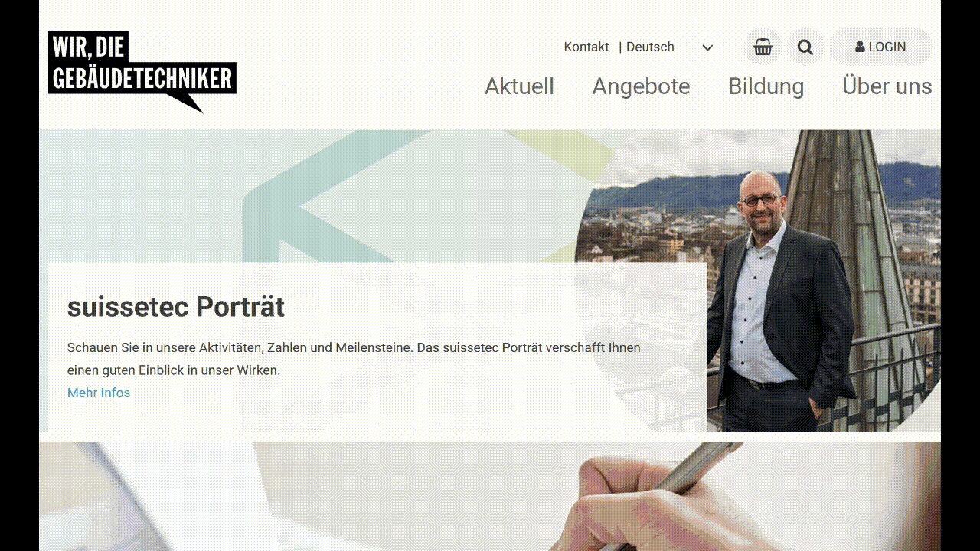
Task: Open the Bildung menu
Action: point(766,86)
